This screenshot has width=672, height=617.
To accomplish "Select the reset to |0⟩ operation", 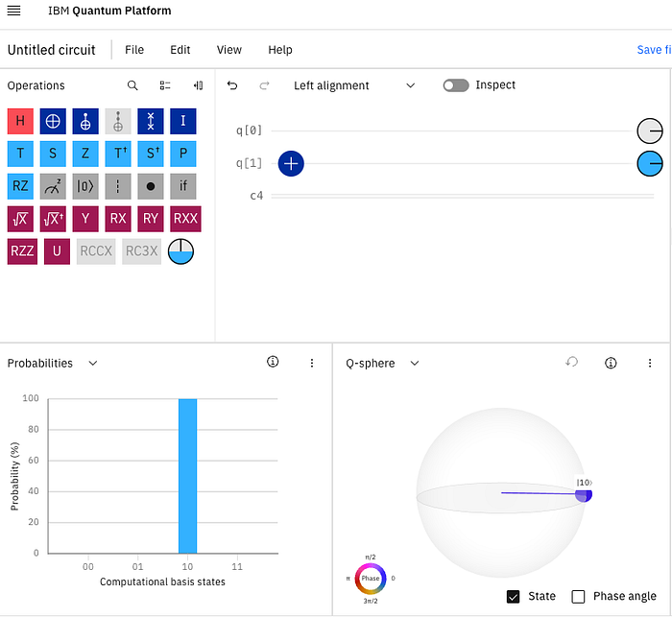I will pyautogui.click(x=85, y=186).
